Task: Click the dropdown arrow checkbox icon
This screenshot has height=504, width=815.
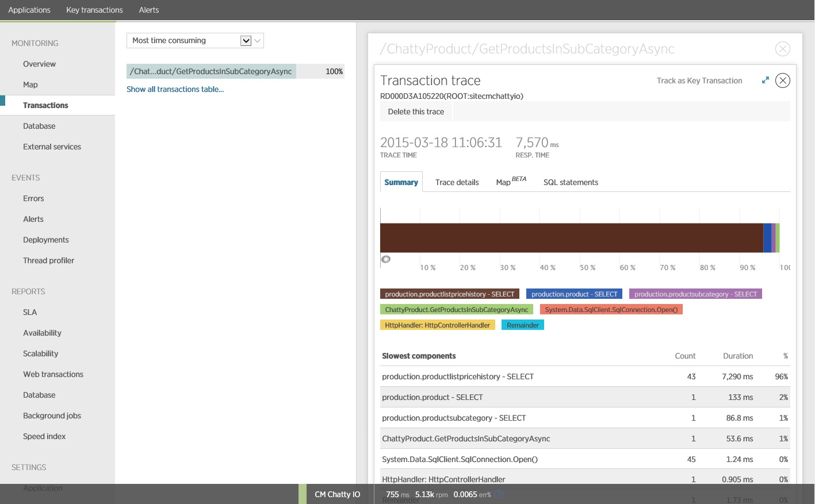Action: click(246, 40)
